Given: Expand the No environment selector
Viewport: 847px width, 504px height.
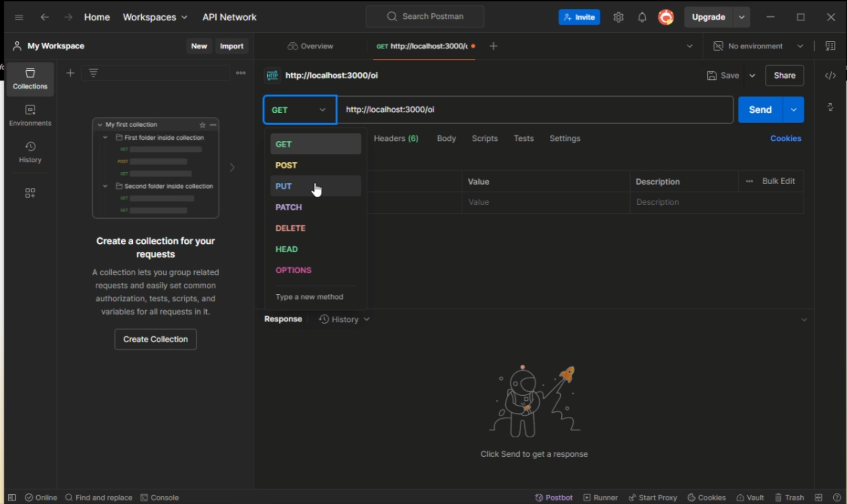Looking at the screenshot, I should click(758, 46).
